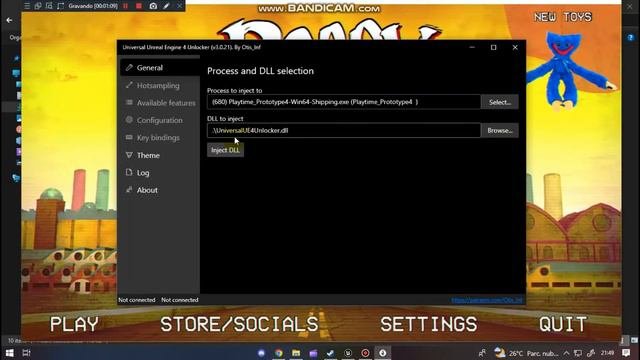Open the General section in the sidebar
The width and height of the screenshot is (640, 360).
coord(160,68)
